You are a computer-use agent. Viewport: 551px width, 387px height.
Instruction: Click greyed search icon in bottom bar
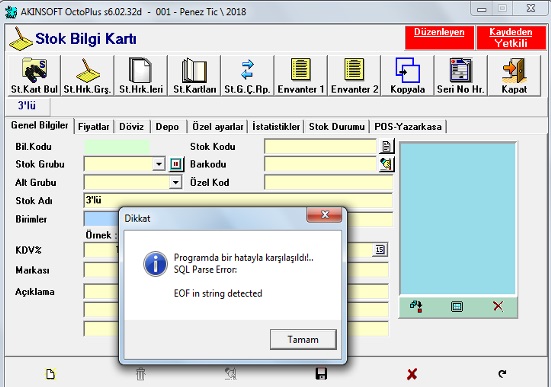231,374
